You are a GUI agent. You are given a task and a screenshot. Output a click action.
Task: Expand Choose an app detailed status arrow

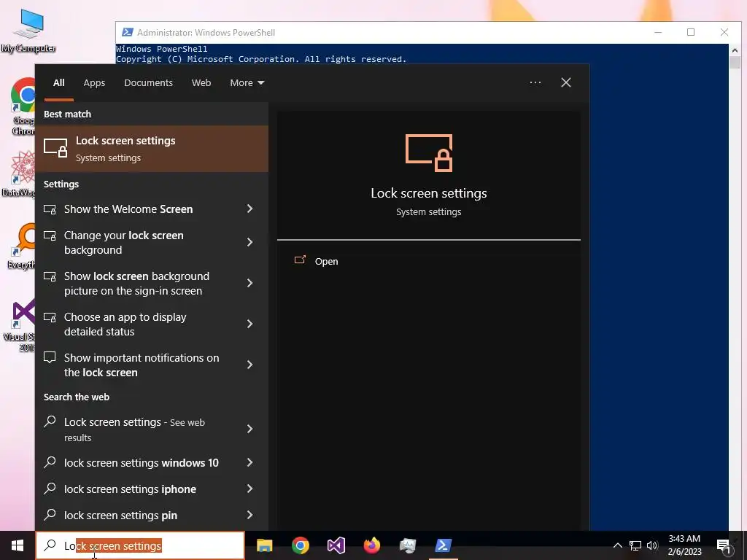249,324
